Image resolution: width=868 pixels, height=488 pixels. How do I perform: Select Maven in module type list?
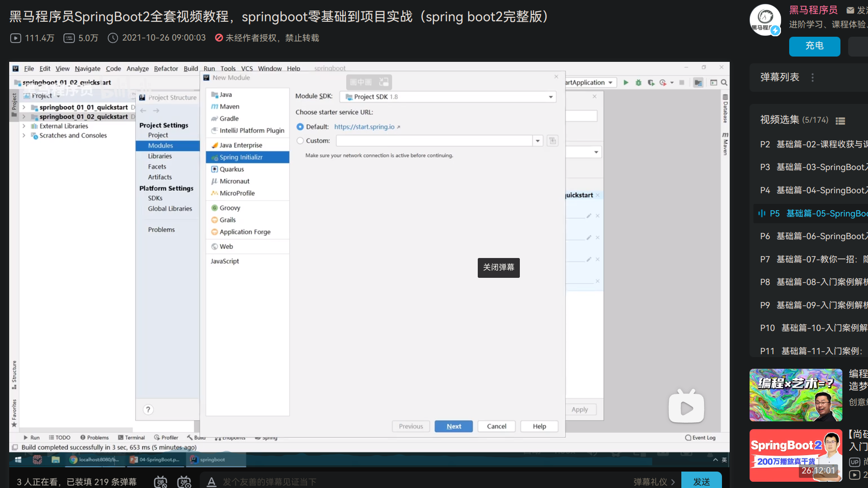(248, 106)
